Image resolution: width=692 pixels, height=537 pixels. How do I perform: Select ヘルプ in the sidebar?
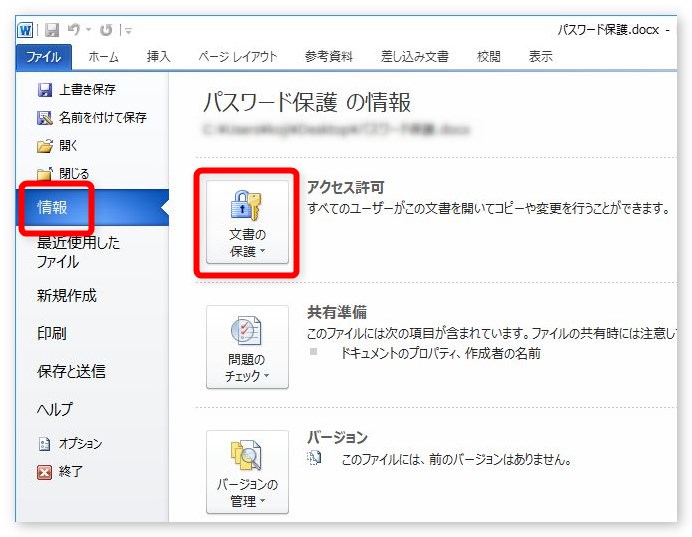pyautogui.click(x=55, y=409)
